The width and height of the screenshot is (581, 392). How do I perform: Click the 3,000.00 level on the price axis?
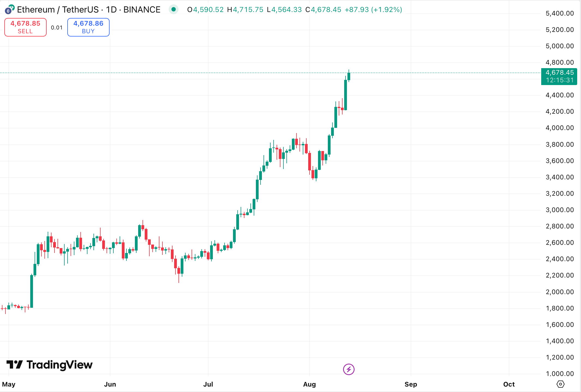pyautogui.click(x=559, y=210)
